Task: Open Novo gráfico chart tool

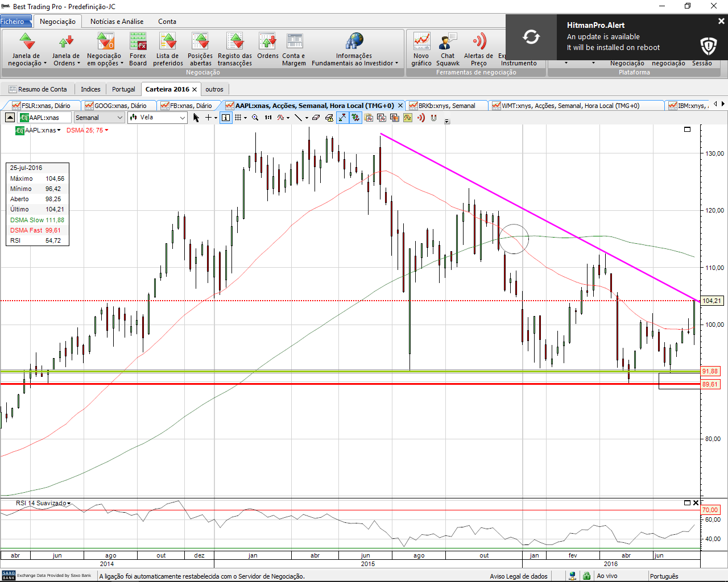Action: (x=421, y=49)
